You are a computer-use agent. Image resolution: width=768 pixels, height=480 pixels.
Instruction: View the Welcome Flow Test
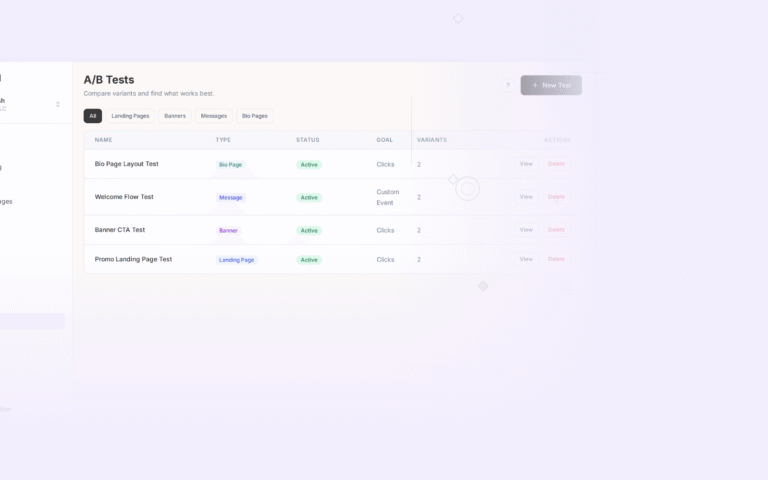click(x=526, y=197)
